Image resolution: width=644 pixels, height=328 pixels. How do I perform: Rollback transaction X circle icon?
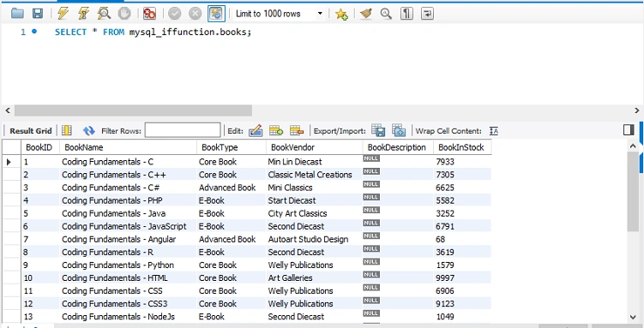click(x=196, y=14)
